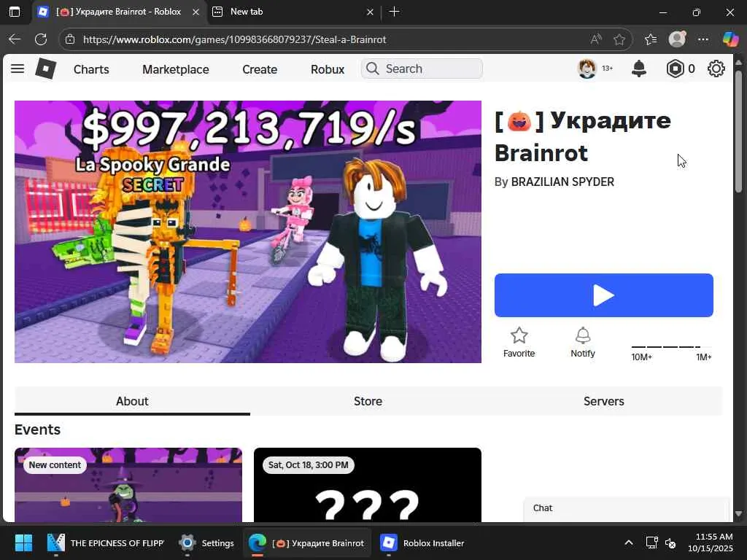747x560 pixels.
Task: Close the Украдите Brainrot tab
Action: click(196, 12)
